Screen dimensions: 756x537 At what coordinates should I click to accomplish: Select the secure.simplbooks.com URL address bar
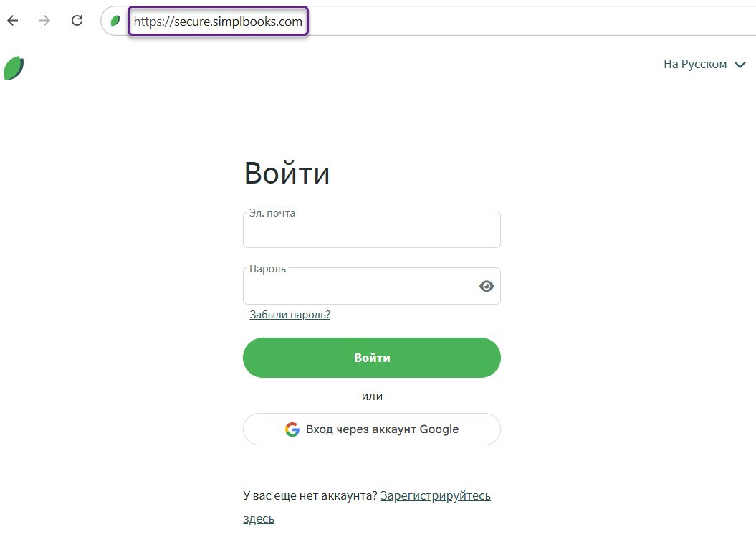pyautogui.click(x=218, y=22)
